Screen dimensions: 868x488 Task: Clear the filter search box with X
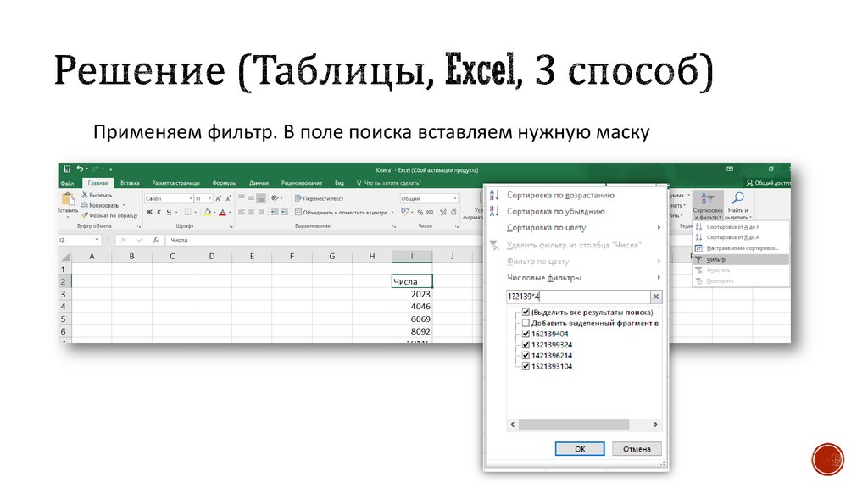(656, 297)
